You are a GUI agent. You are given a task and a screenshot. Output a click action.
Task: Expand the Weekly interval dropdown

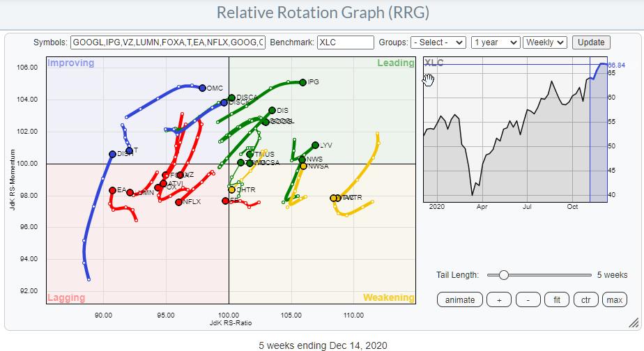click(546, 42)
